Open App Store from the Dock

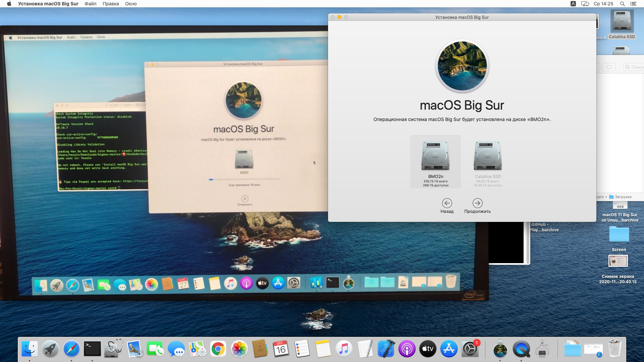click(x=449, y=349)
